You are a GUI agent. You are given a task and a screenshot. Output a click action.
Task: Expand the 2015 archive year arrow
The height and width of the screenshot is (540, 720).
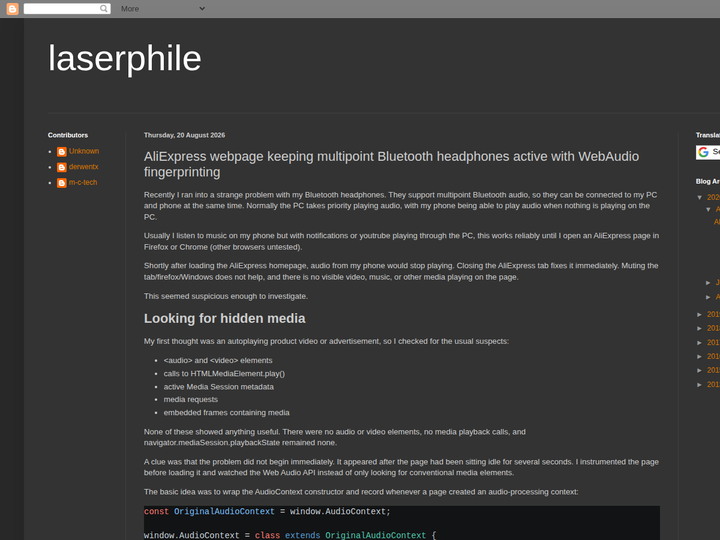point(700,371)
